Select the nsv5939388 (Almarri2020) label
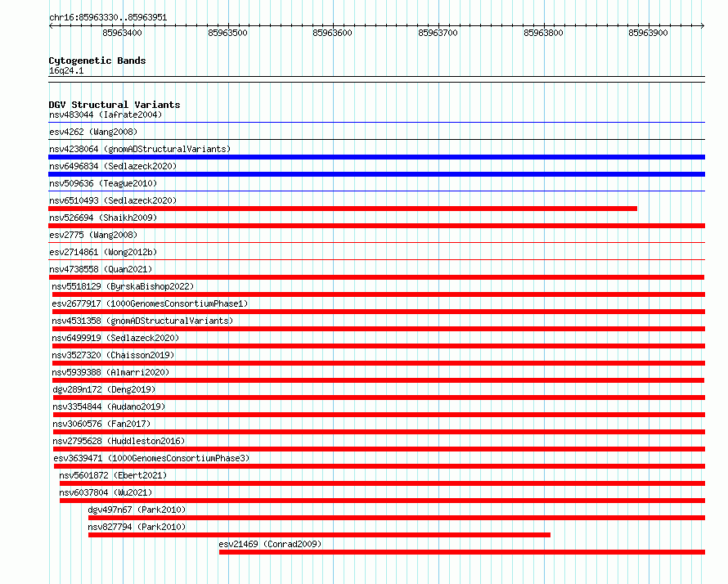The image size is (728, 584). coord(110,372)
